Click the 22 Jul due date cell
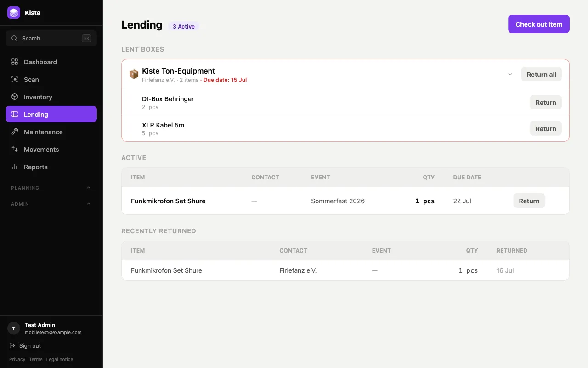The width and height of the screenshot is (588, 368). tap(462, 201)
